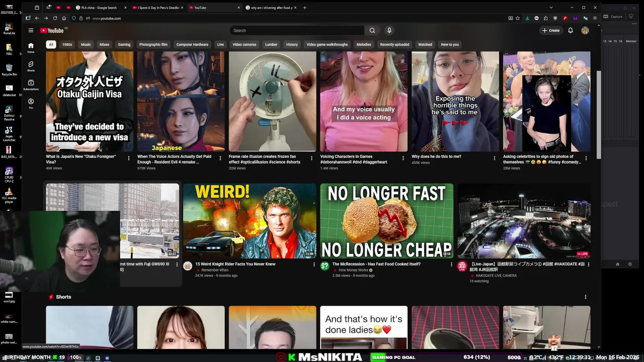Open the browser extensions puzzle icon
Image resolution: width=644 pixels, height=362 pixels.
[546, 18]
